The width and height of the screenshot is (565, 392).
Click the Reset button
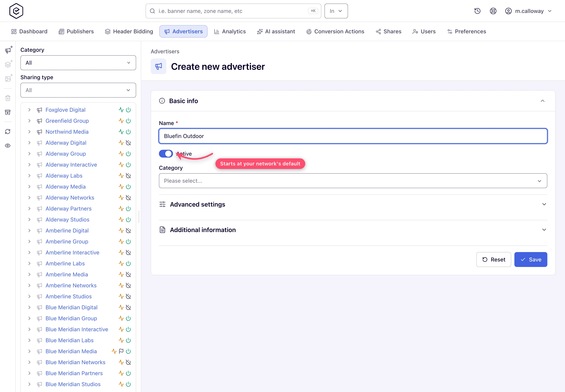tap(493, 260)
